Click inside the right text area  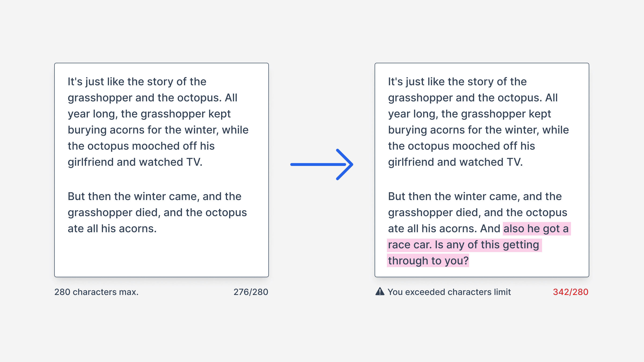[482, 170]
